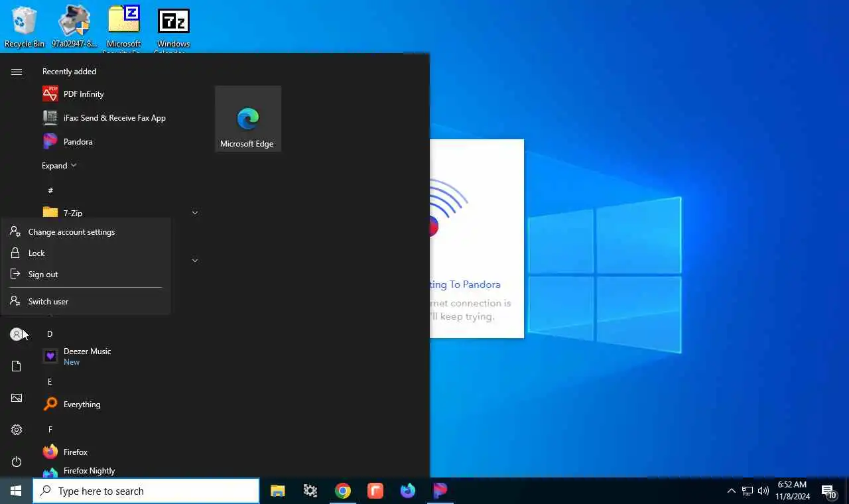This screenshot has width=849, height=504.
Task: Click the taskbar search box
Action: point(146,491)
